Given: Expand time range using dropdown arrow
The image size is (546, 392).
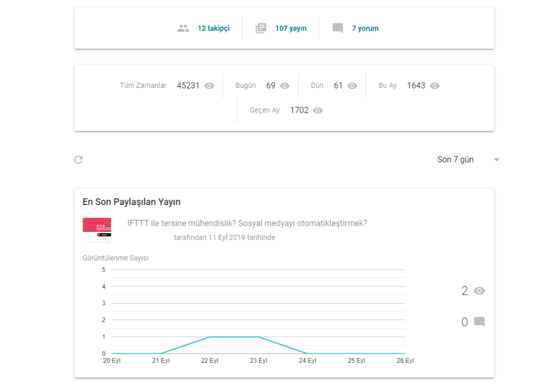Looking at the screenshot, I should coord(496,160).
